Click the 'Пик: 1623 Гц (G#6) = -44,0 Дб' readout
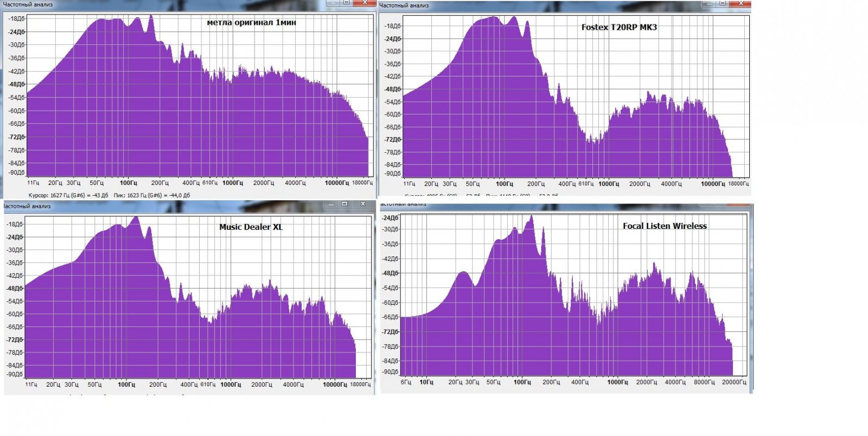Image resolution: width=868 pixels, height=436 pixels. [x=152, y=195]
